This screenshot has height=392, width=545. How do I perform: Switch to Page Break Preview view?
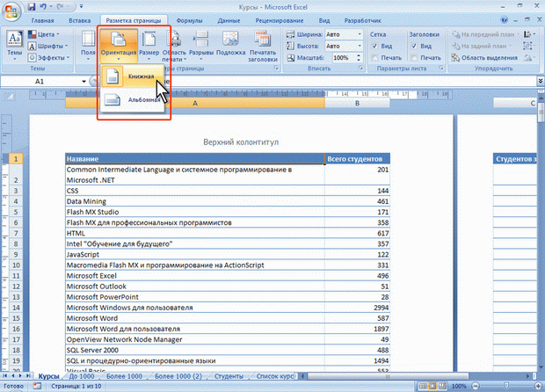pyautogui.click(x=442, y=386)
